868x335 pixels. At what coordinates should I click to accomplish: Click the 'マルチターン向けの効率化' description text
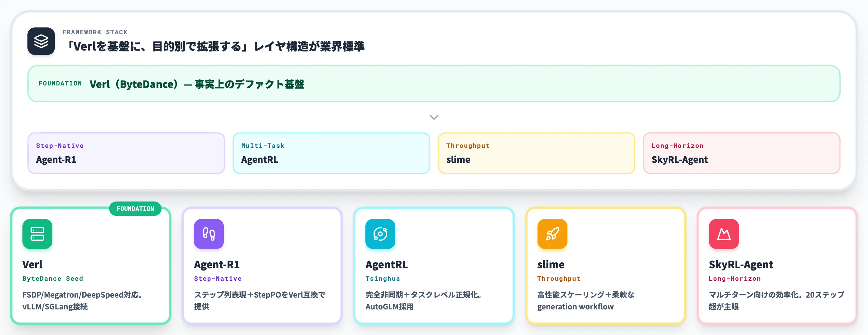pyautogui.click(x=776, y=301)
